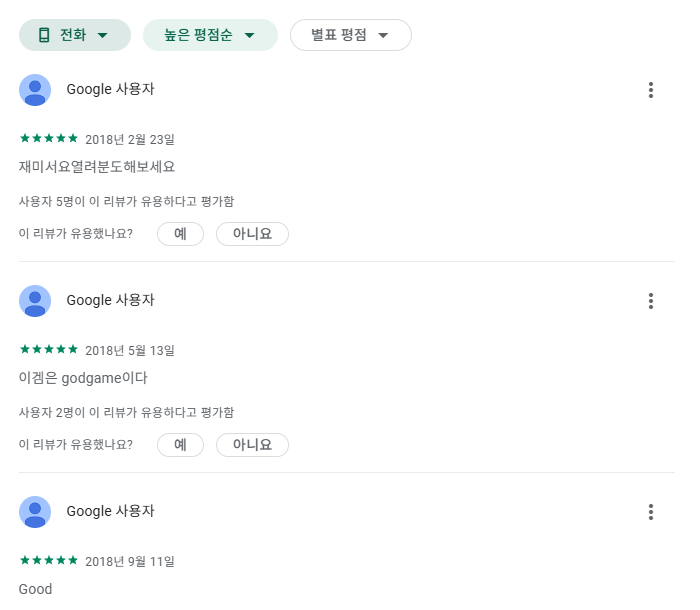Image resolution: width=700 pixels, height=610 pixels.
Task: Click the arrow in 별표 평점 chip
Action: point(383,35)
